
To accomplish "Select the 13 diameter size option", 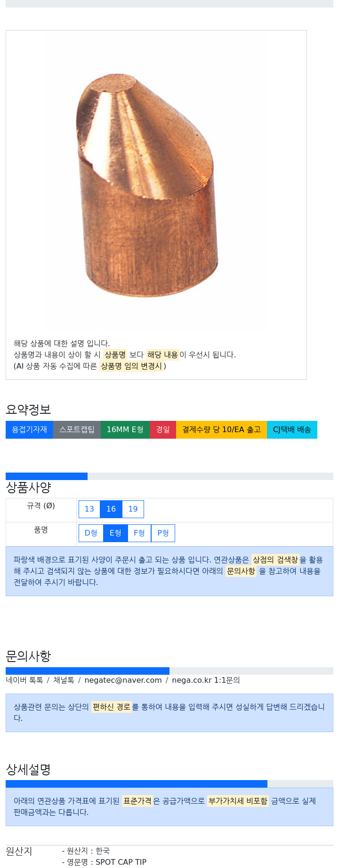I will (89, 509).
